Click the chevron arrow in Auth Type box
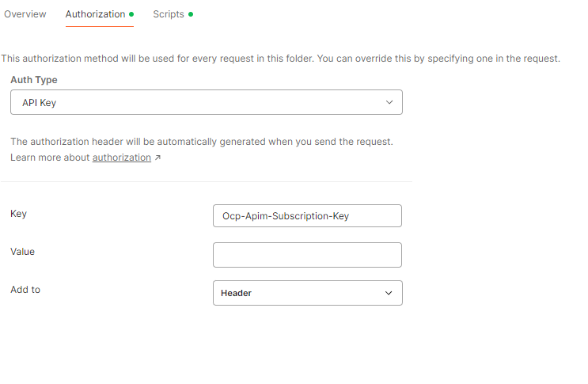 389,102
